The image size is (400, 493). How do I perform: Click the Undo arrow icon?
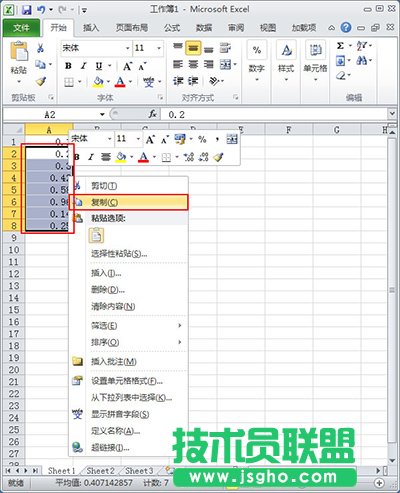(41, 10)
